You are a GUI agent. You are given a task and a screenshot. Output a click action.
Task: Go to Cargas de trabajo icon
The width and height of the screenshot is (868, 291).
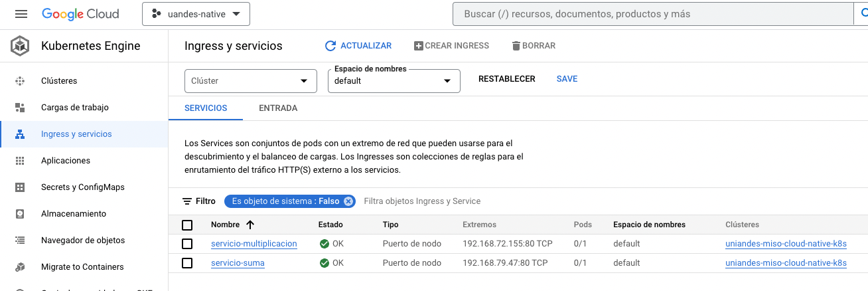20,108
